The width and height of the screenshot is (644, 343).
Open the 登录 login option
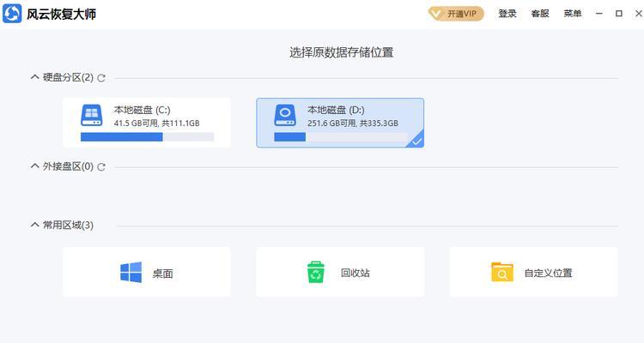pos(507,14)
